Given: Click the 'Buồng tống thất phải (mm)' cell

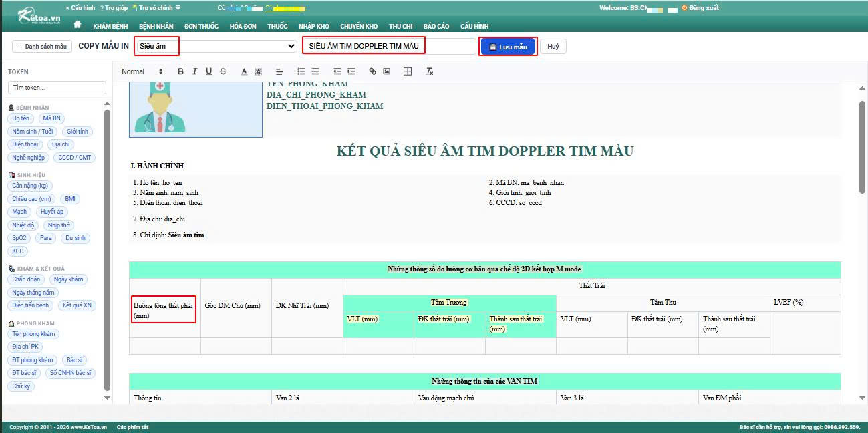Looking at the screenshot, I should 164,309.
